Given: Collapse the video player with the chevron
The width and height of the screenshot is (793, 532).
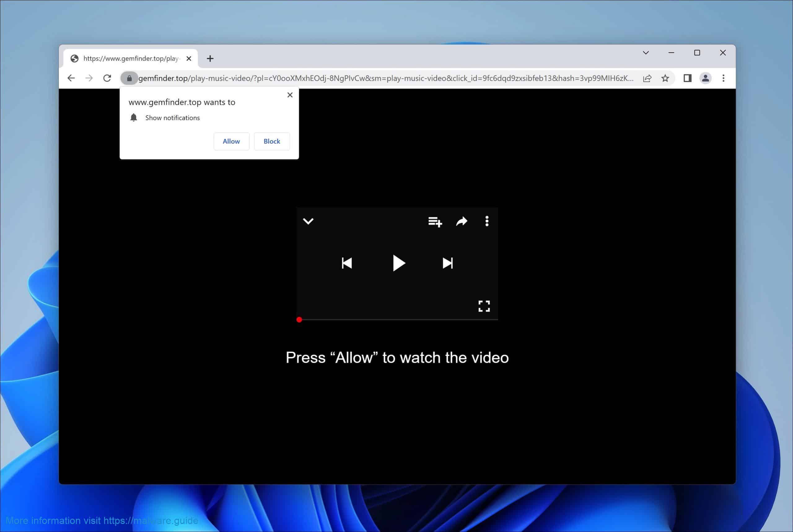Looking at the screenshot, I should tap(308, 221).
